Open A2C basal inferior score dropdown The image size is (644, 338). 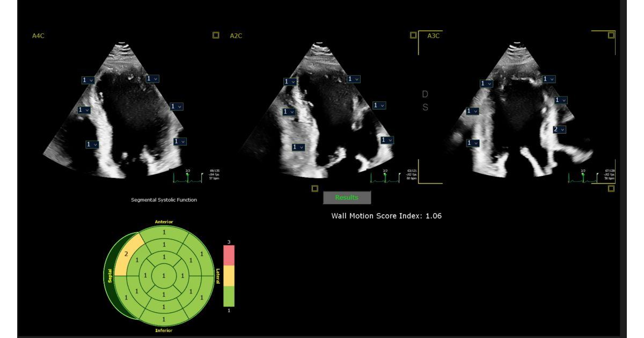click(x=298, y=147)
